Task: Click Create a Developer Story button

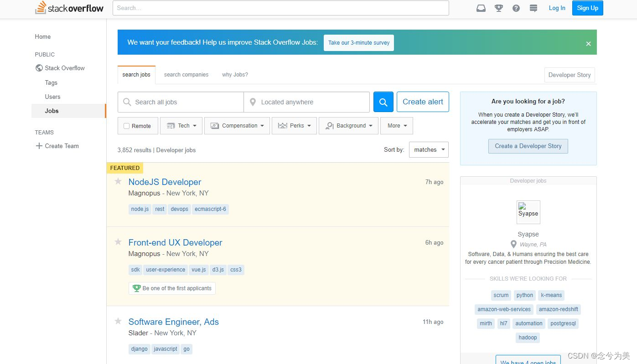Action: click(x=528, y=146)
